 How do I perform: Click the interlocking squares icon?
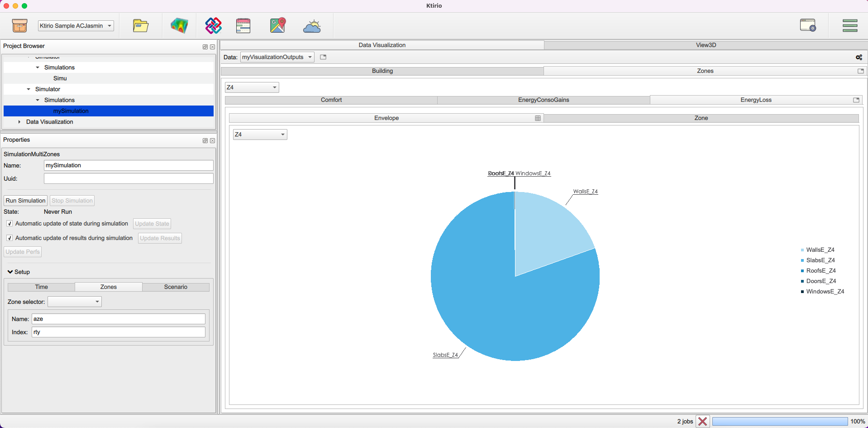click(x=213, y=26)
